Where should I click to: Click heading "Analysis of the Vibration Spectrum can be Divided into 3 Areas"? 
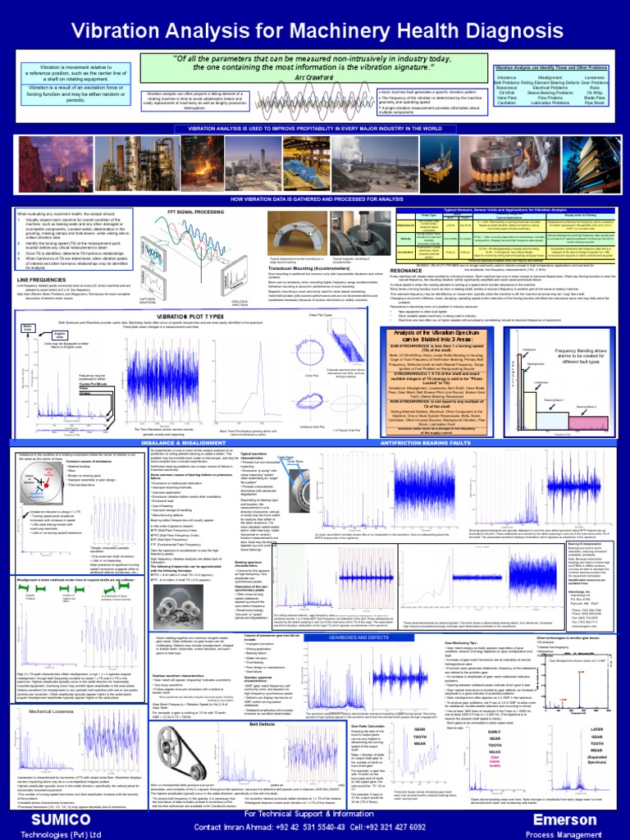437,336
